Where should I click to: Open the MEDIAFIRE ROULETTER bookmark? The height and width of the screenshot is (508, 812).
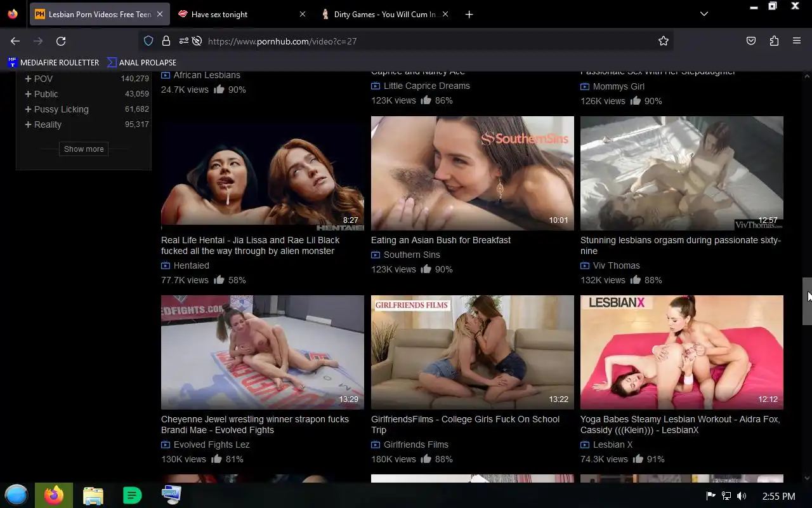point(53,62)
